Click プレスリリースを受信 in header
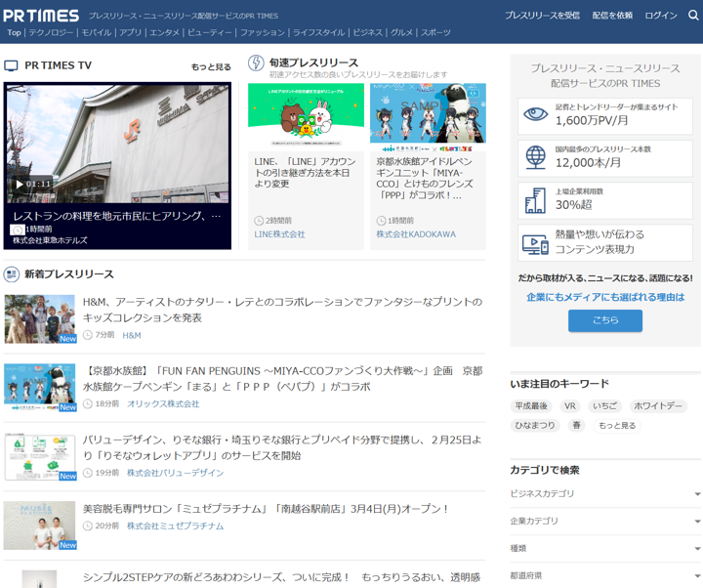The width and height of the screenshot is (703, 588). tap(543, 16)
